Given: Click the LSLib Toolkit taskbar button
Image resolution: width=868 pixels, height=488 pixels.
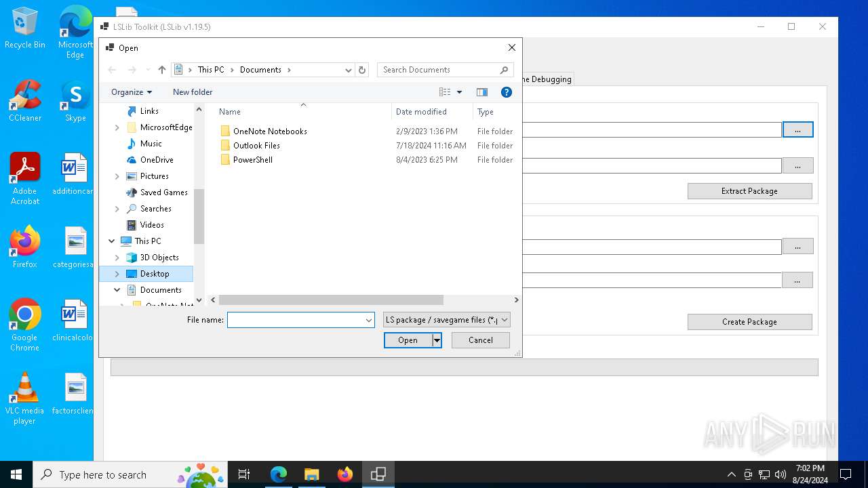Looking at the screenshot, I should click(x=378, y=474).
